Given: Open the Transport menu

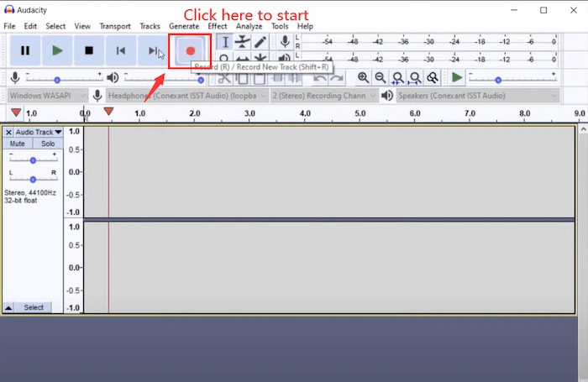Looking at the screenshot, I should pos(115,26).
